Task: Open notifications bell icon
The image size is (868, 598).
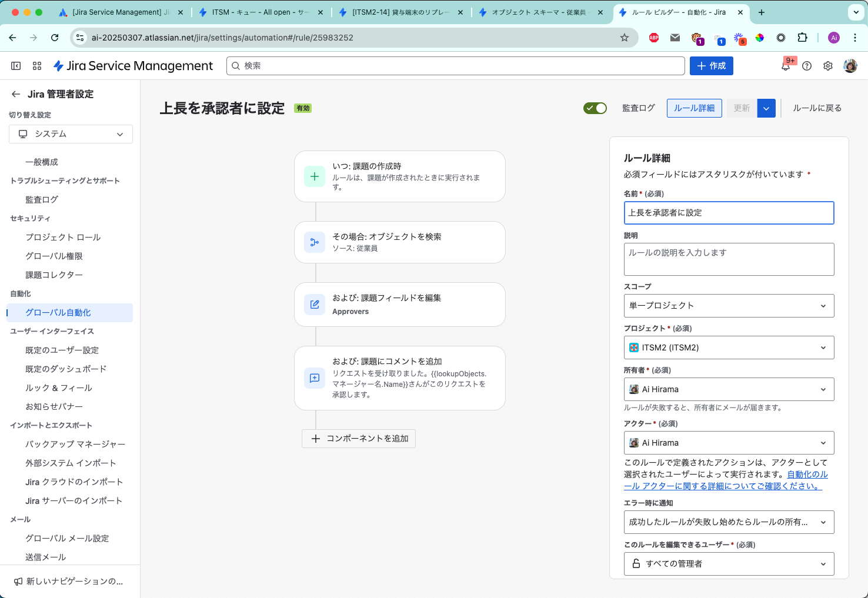Action: [786, 66]
